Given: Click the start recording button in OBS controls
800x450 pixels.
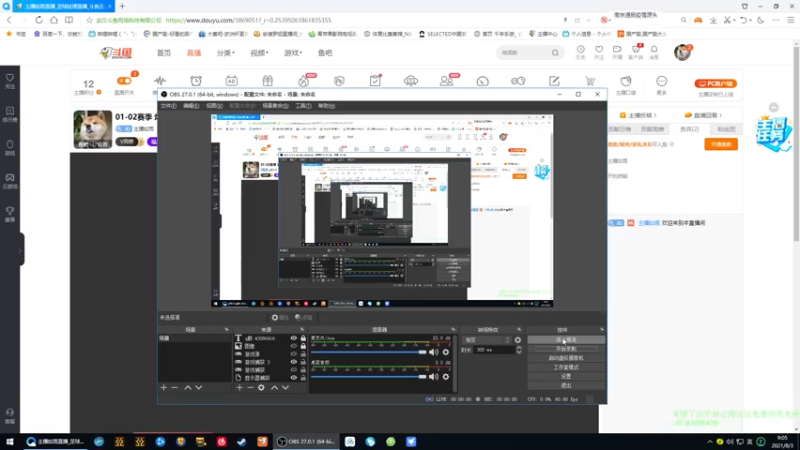Looking at the screenshot, I should (x=566, y=349).
